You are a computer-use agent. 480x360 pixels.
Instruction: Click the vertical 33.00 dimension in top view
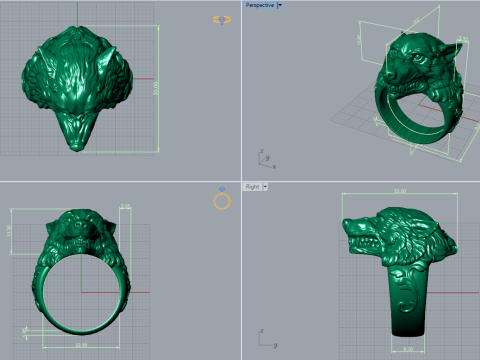click(x=156, y=88)
